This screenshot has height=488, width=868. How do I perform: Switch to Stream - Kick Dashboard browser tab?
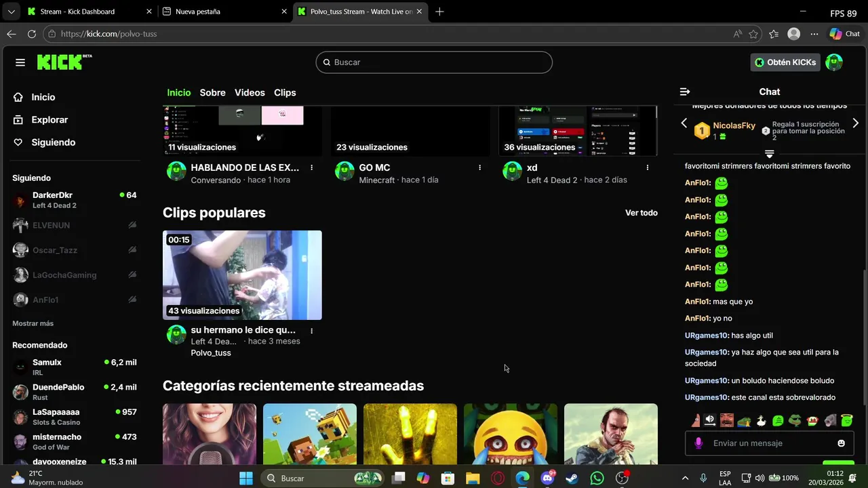[90, 12]
